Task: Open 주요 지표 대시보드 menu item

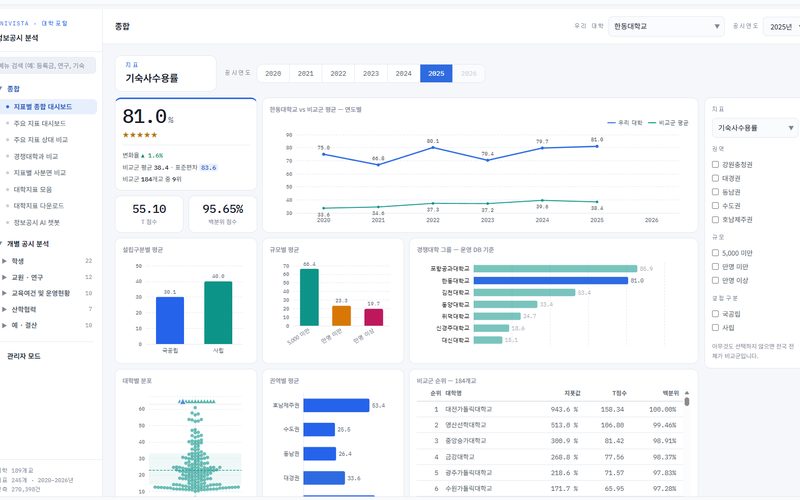Action: [40, 123]
